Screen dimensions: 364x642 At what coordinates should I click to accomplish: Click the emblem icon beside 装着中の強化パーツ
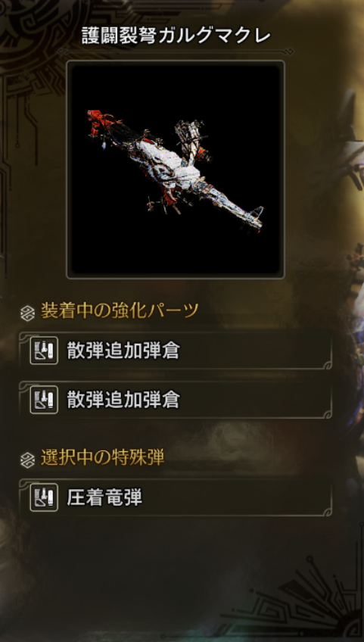click(27, 313)
